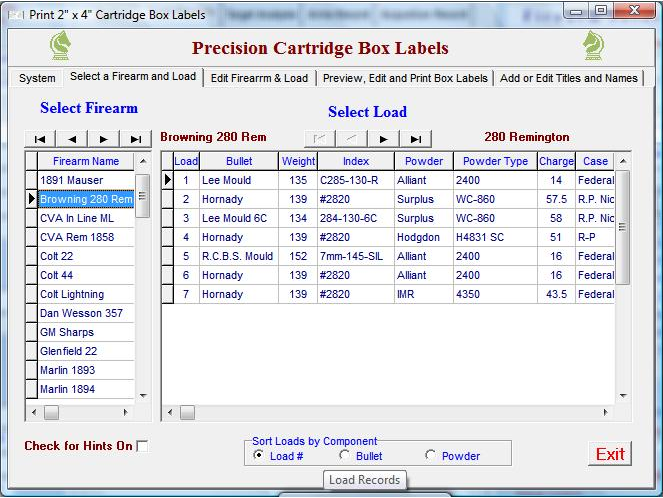Image resolution: width=663 pixels, height=498 pixels.
Task: Click the Hodgdon powder cell
Action: point(424,237)
